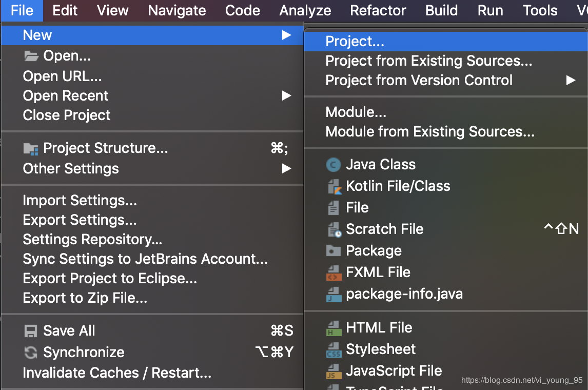Screen dimensions: 588x390
Task: Open the Analyze menu
Action: point(305,11)
